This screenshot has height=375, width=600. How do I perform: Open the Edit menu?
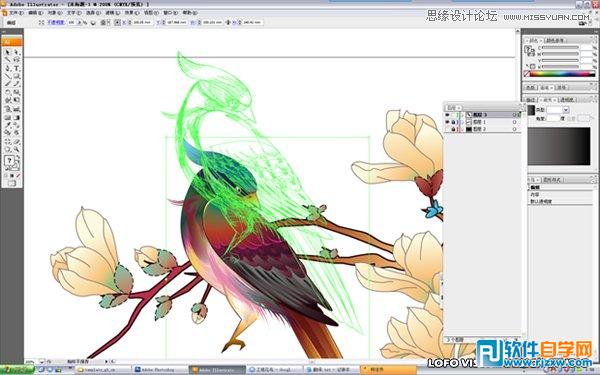[36, 13]
